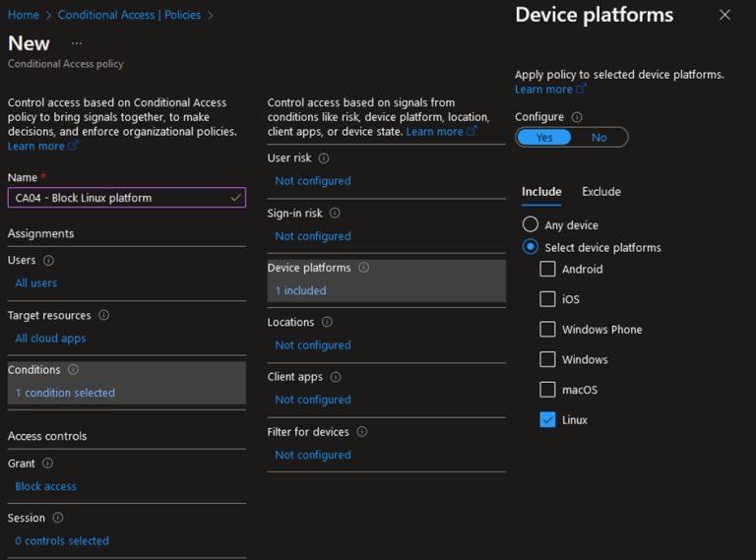The height and width of the screenshot is (560, 756).
Task: Click the info icon beside Configure
Action: click(x=577, y=117)
